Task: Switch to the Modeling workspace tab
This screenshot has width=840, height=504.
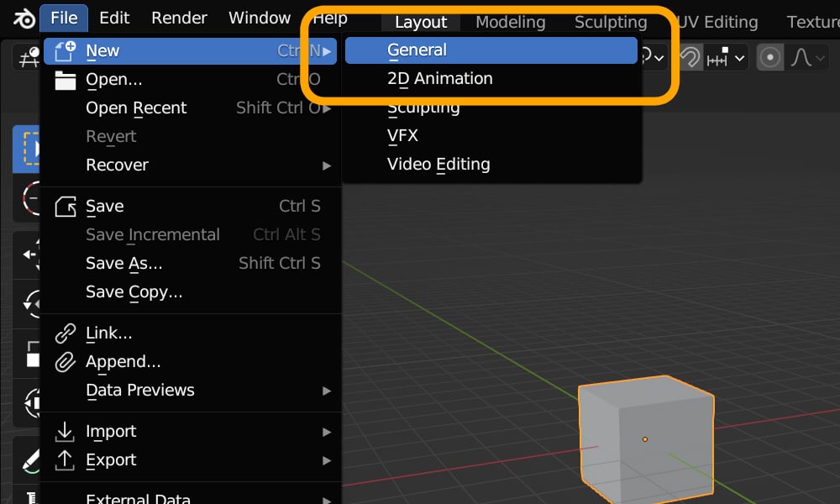Action: [511, 22]
